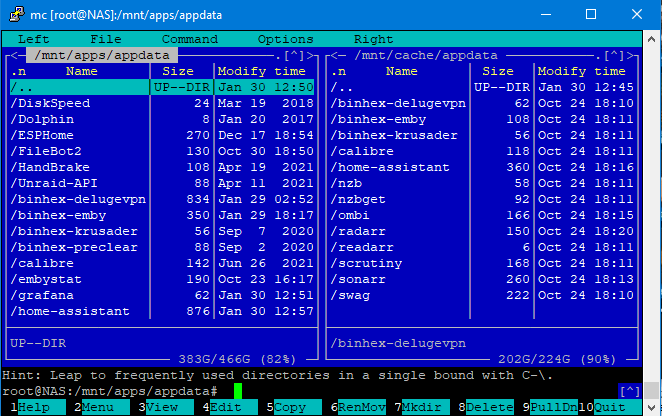
Task: Toggle the .n sort indicator in right panel
Action: click(x=338, y=71)
